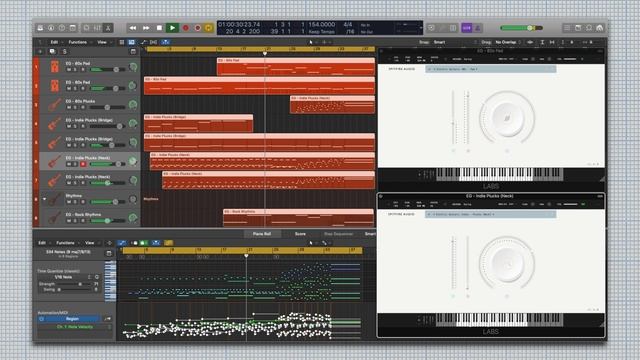Mute the Rhythms track stack
This screenshot has width=640, height=360.
69,202
